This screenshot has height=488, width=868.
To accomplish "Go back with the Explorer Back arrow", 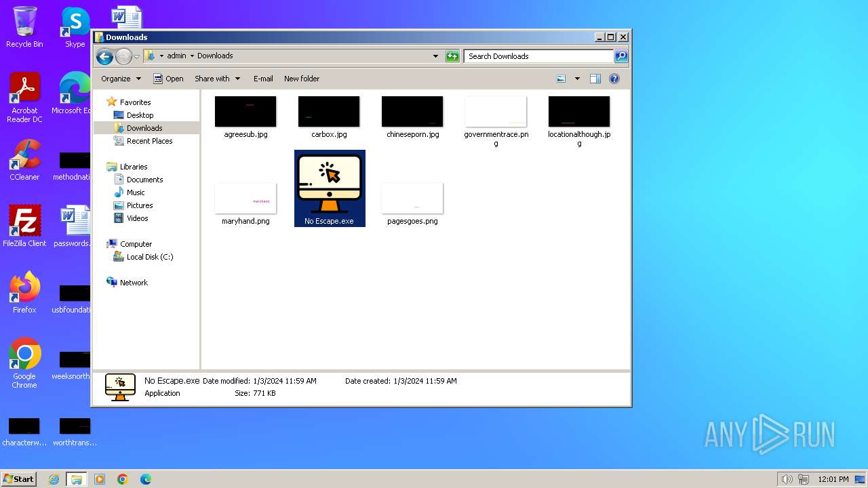I will (x=104, y=56).
